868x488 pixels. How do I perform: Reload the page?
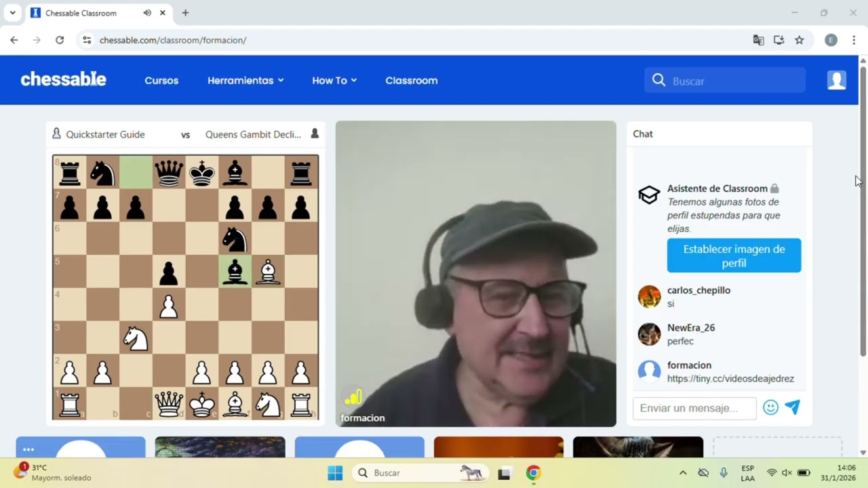pos(60,40)
